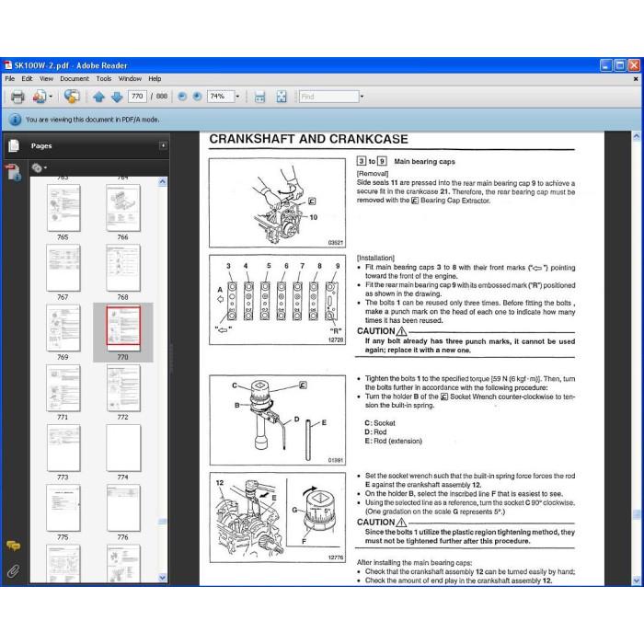
Task: Go to next page with down arrow
Action: tap(117, 97)
